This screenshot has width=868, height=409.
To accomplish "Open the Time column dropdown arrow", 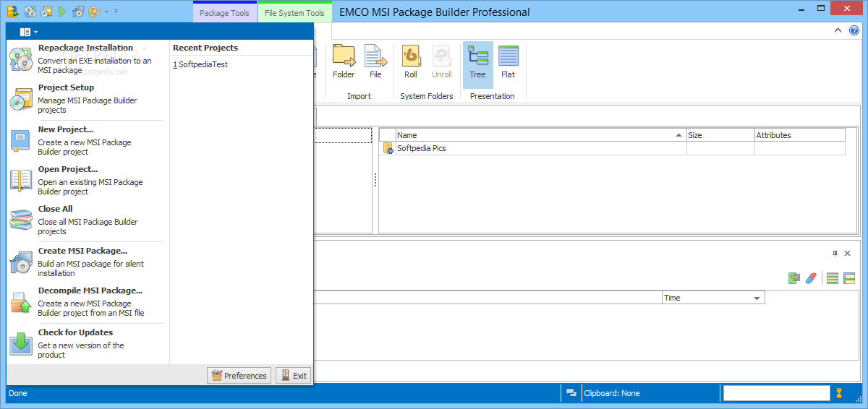I will [x=757, y=298].
